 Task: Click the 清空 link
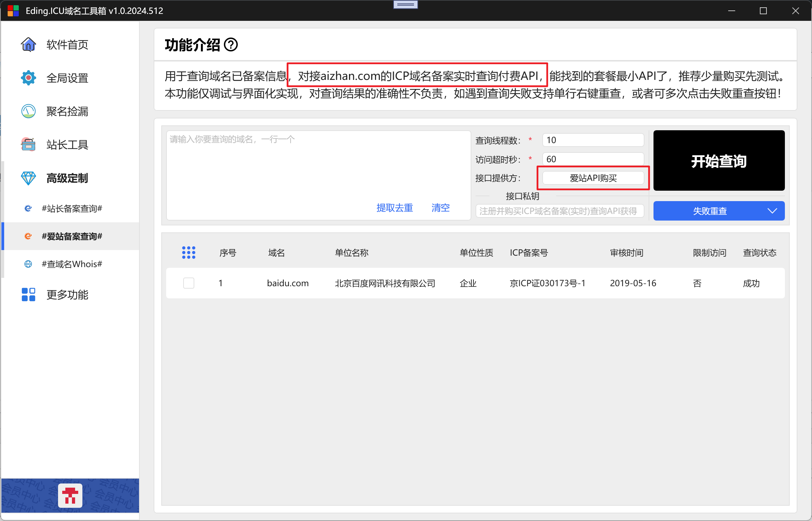440,208
